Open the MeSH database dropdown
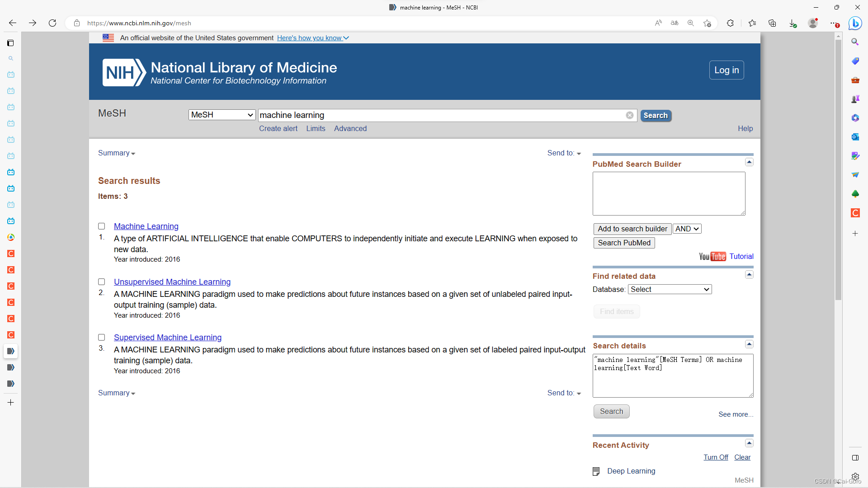The image size is (868, 488). pos(222,115)
